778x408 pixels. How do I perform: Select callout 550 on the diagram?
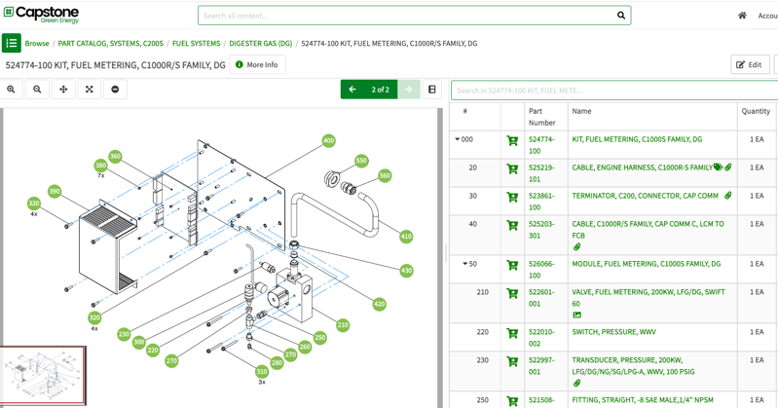pyautogui.click(x=361, y=161)
